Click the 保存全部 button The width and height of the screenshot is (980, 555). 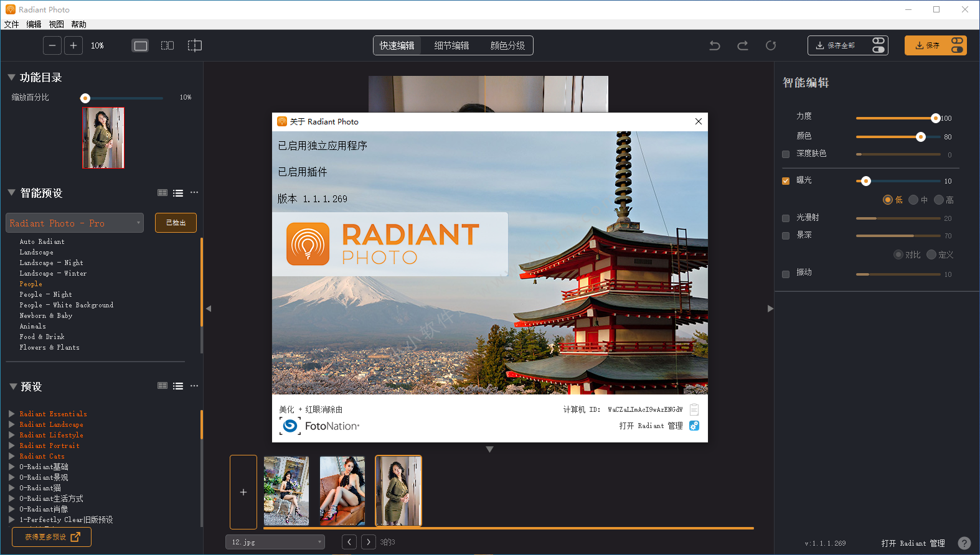pyautogui.click(x=840, y=45)
